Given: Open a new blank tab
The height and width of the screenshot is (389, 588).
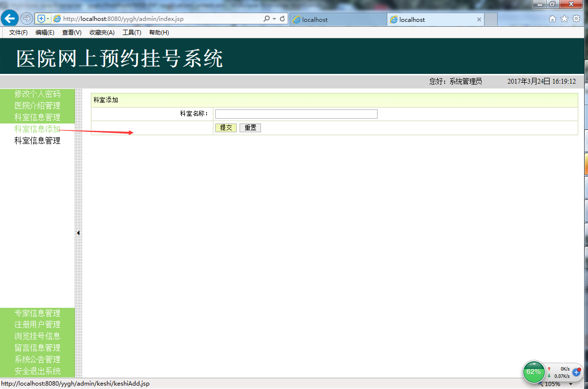Looking at the screenshot, I should pyautogui.click(x=491, y=19).
